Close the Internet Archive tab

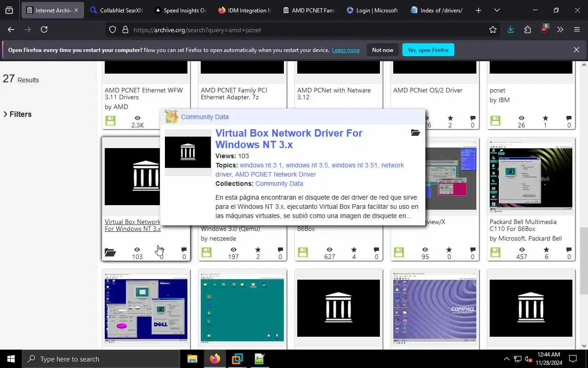pos(76,10)
